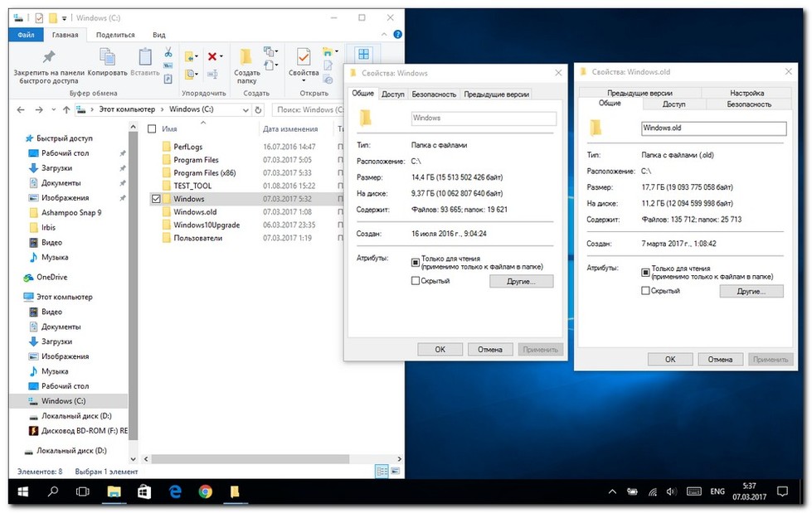
Task: Cut with the scissors icon
Action: tap(168, 52)
